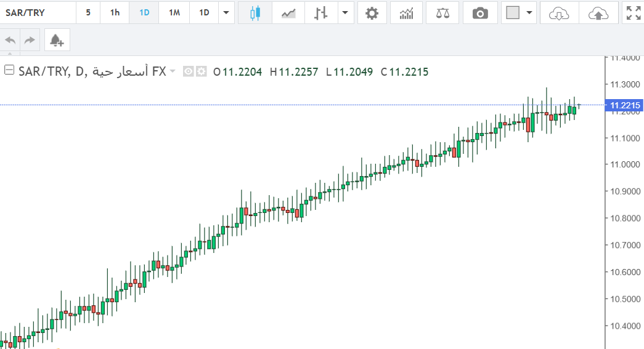Viewport: 644px width, 349px height.
Task: Take a chart snapshot with camera
Action: coord(480,13)
